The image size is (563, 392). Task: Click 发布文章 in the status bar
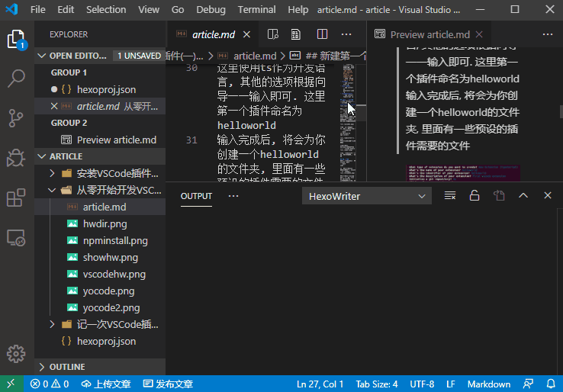[x=168, y=384]
